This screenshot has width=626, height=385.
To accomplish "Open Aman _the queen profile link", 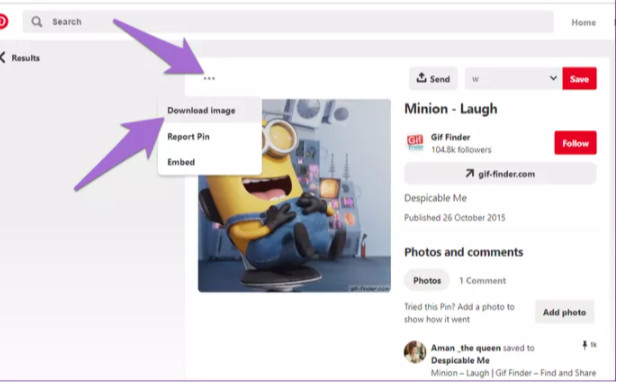I will [x=466, y=348].
